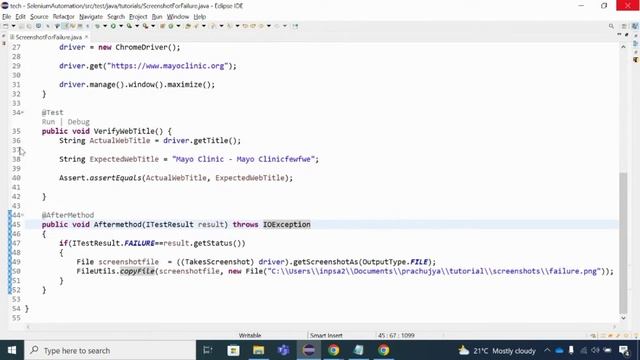Open the Help menu
This screenshot has height=360, width=640.
coord(200,17)
